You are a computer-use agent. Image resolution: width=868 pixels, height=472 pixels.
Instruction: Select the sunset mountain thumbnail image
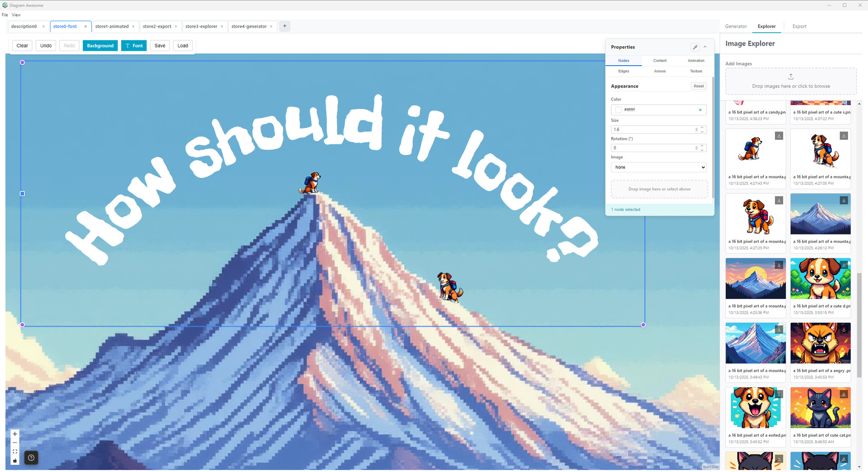(x=755, y=279)
